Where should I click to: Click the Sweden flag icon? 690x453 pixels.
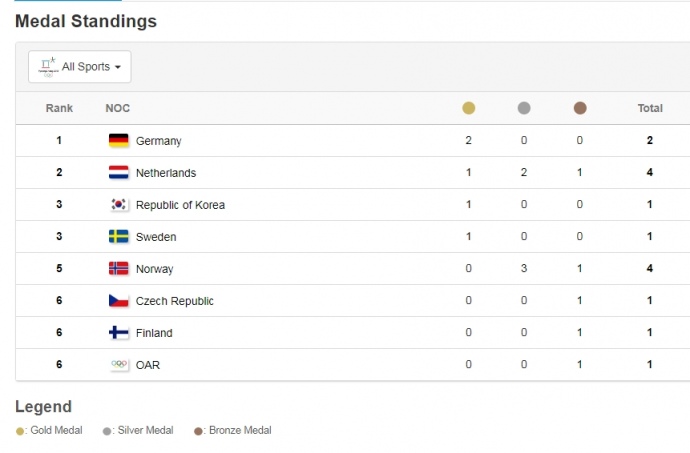click(118, 237)
